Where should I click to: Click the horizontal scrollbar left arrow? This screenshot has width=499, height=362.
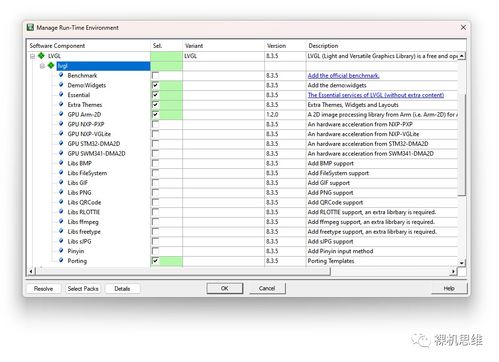click(x=31, y=271)
